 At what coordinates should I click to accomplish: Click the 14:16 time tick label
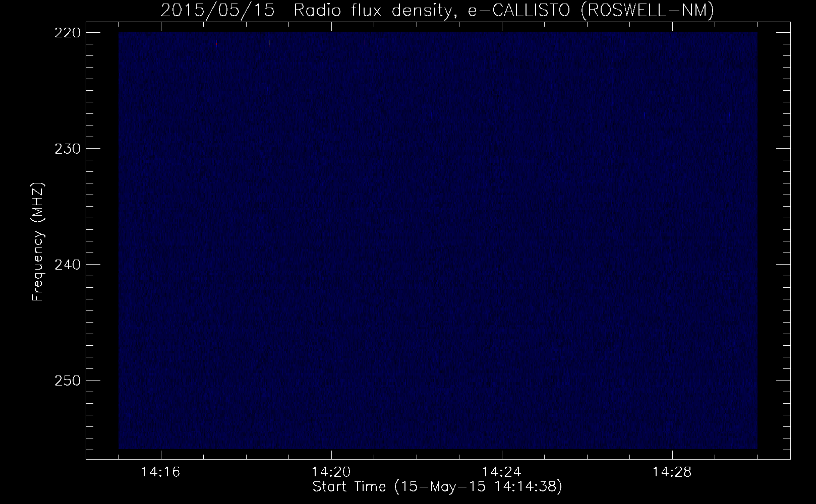[161, 472]
